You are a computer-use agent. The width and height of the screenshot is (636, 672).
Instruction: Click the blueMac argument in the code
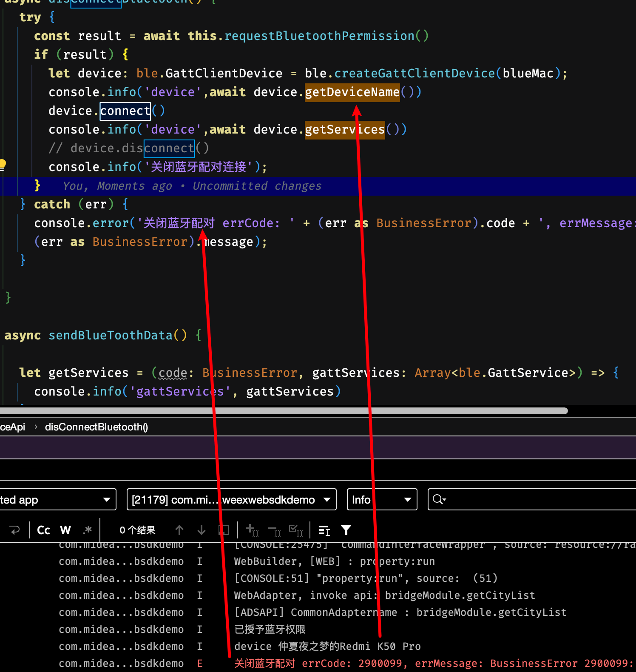[528, 74]
